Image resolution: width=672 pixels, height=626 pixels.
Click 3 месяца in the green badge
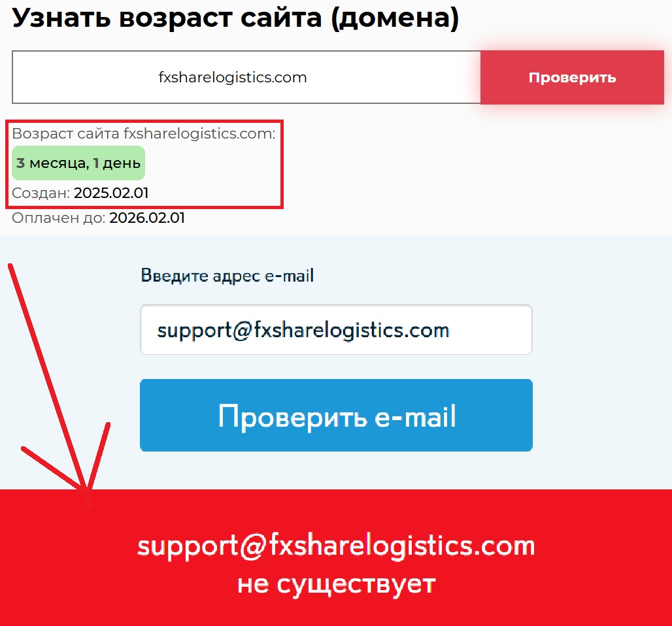52,163
